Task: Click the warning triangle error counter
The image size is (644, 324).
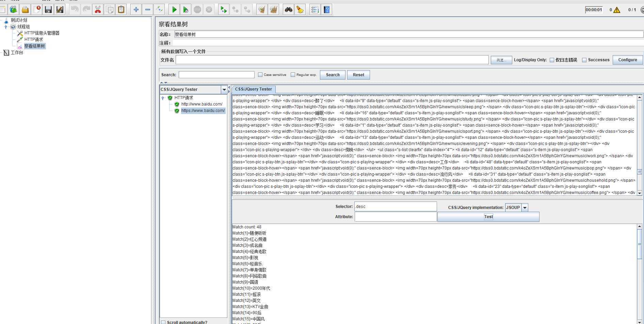Action: pyautogui.click(x=617, y=10)
